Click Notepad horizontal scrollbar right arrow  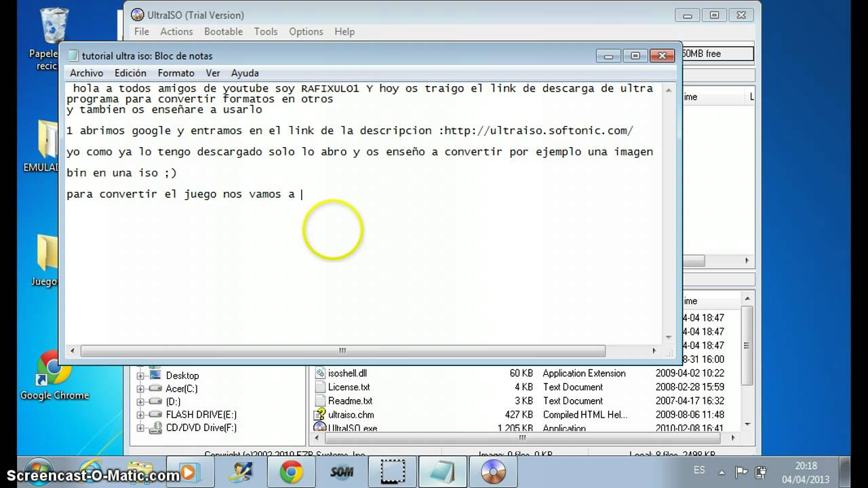point(654,351)
